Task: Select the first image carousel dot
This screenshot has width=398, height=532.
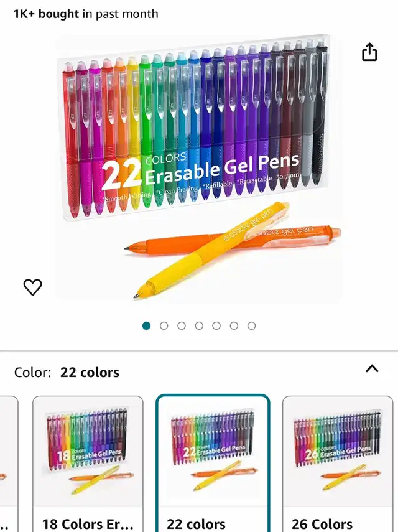Action: pyautogui.click(x=147, y=325)
